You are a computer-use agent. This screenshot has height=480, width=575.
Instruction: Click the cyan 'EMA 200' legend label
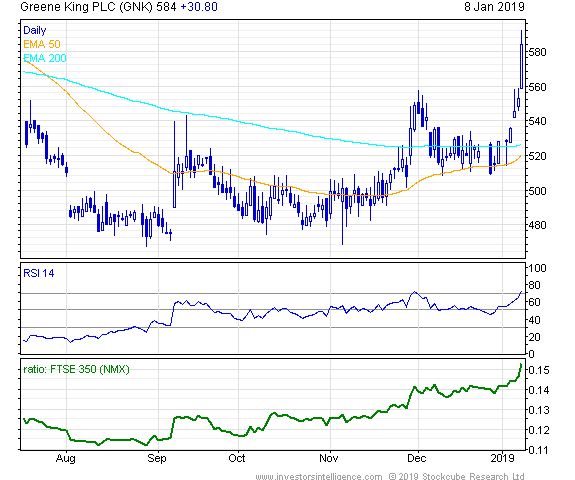point(44,58)
